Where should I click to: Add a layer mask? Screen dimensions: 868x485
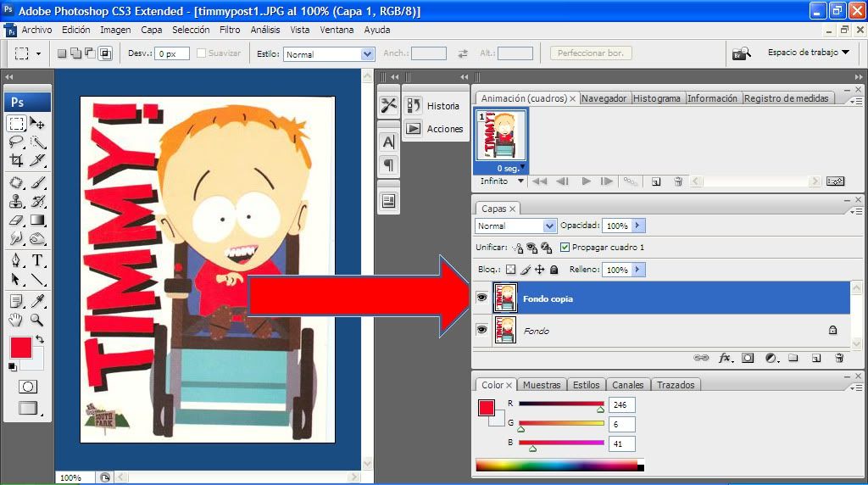point(748,358)
